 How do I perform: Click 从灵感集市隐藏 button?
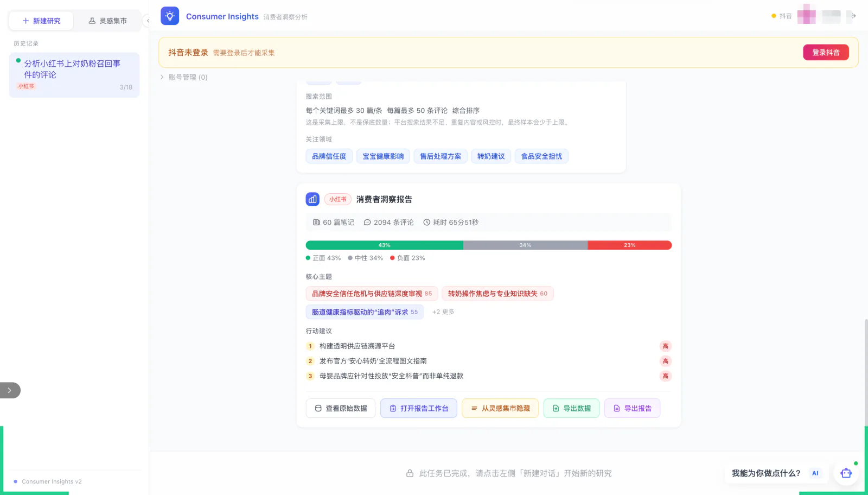coord(500,408)
